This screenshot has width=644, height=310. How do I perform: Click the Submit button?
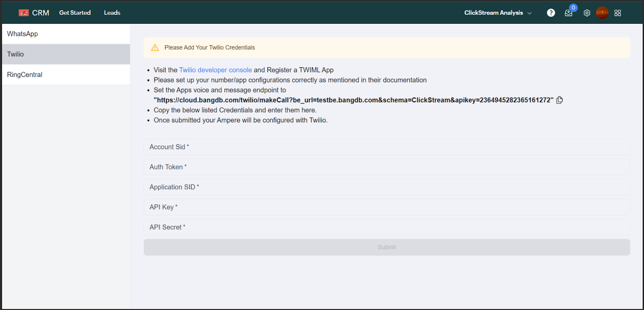(x=387, y=247)
